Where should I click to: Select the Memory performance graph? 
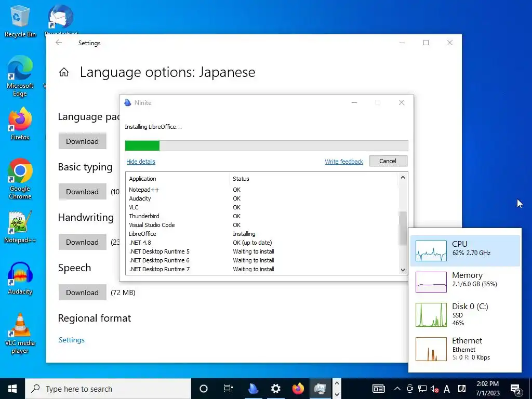click(431, 282)
